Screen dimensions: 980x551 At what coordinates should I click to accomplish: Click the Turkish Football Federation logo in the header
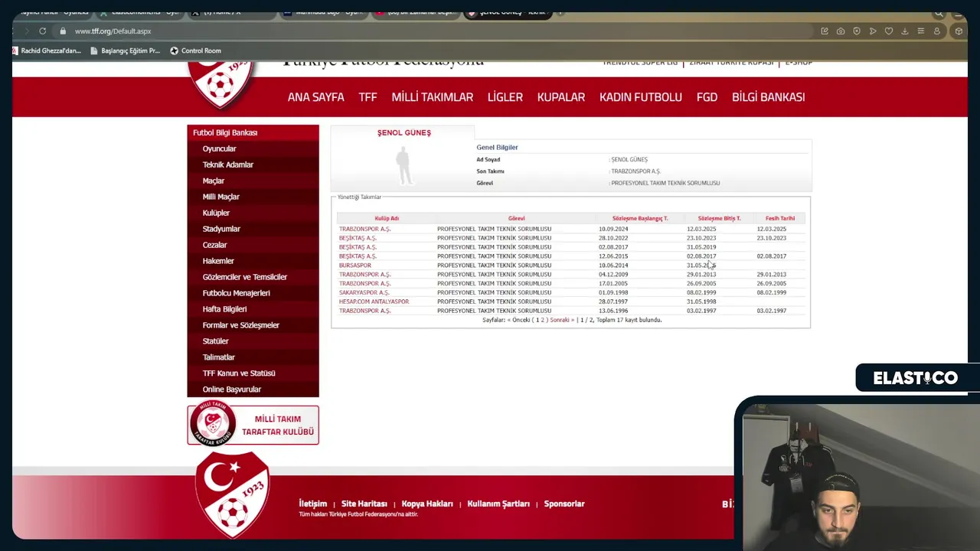[x=221, y=84]
